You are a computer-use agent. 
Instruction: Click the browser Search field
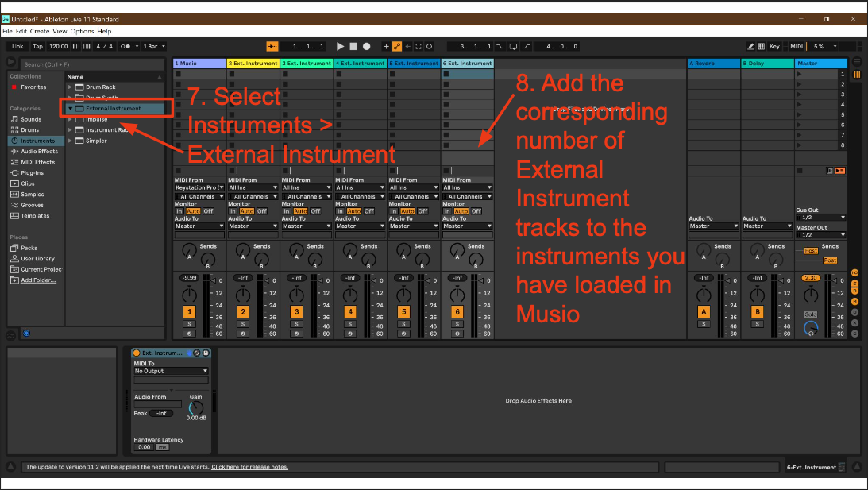(92, 64)
